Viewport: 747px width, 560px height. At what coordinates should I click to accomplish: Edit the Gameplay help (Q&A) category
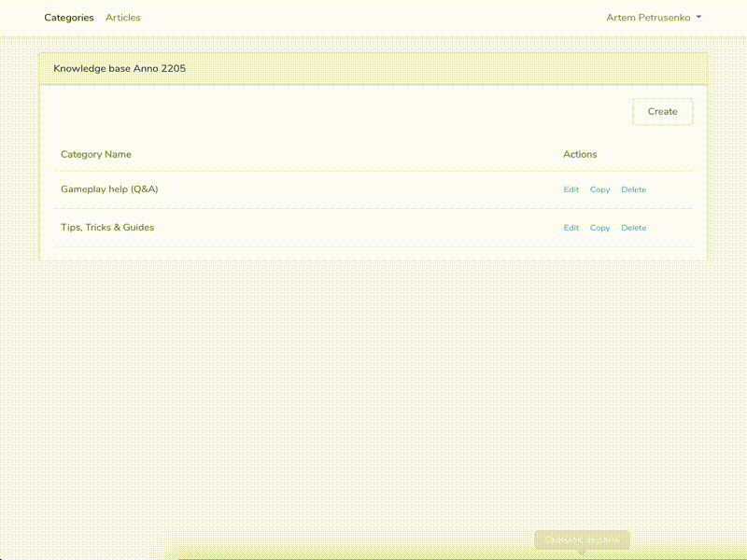(571, 189)
